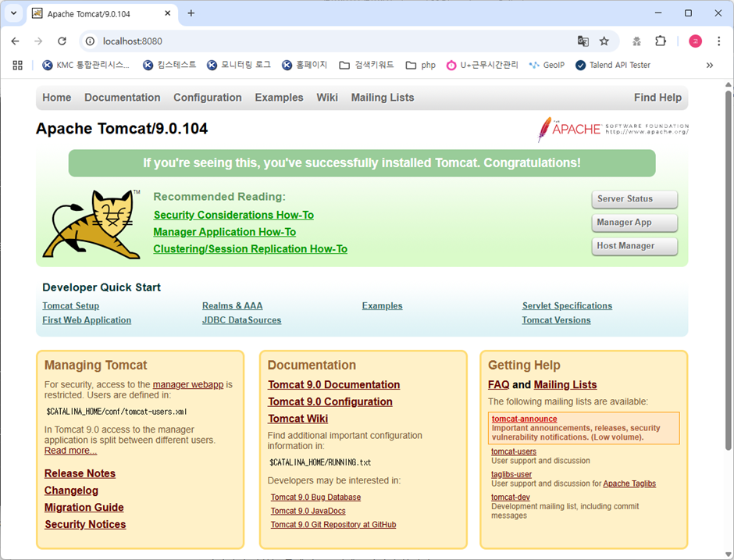The width and height of the screenshot is (734, 560).
Task: Open KMC 통합관리시스 bookmark
Action: (86, 65)
